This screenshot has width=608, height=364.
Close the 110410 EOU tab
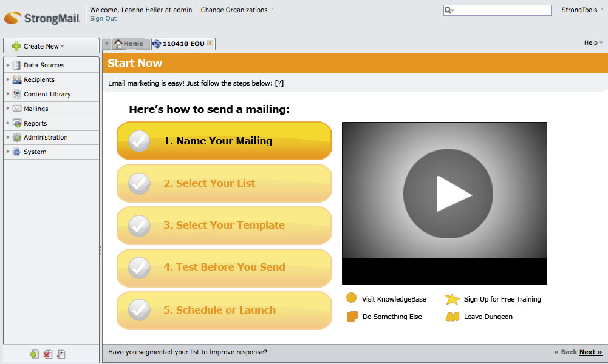tap(210, 43)
